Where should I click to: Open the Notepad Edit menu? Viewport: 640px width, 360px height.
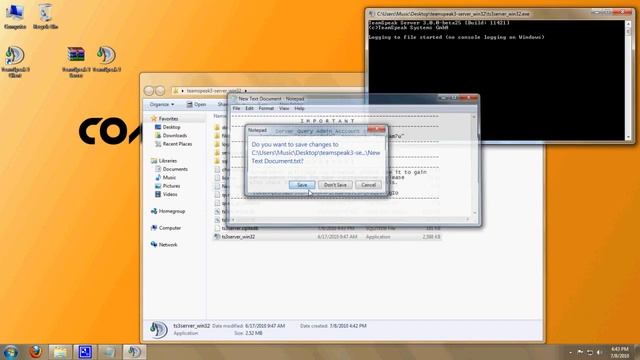click(x=249, y=109)
